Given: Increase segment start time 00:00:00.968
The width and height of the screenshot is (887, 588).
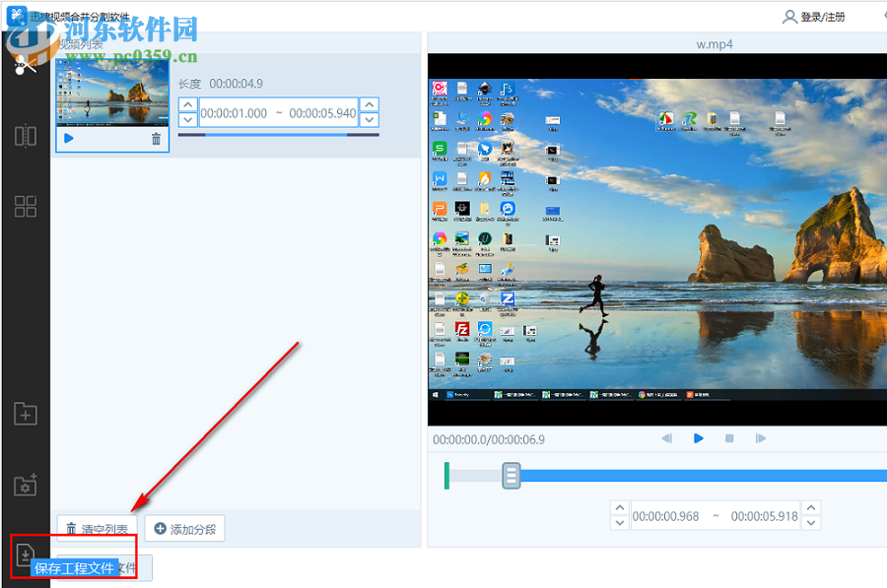Looking at the screenshot, I should [x=620, y=507].
